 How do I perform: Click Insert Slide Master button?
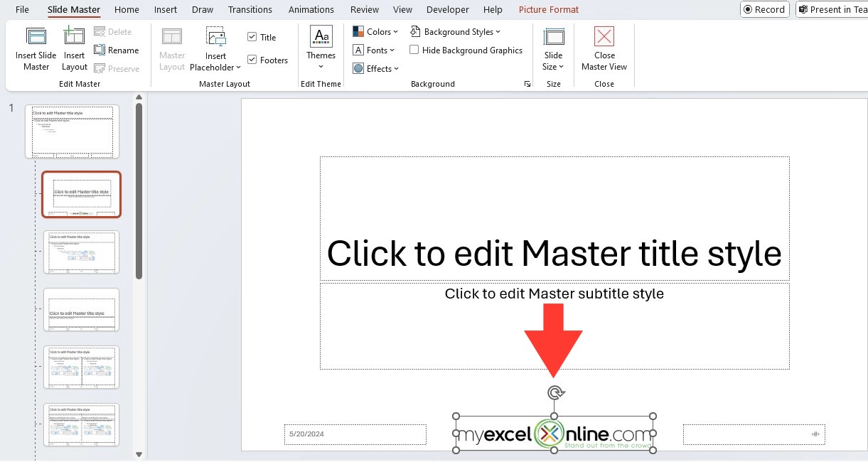[36, 48]
